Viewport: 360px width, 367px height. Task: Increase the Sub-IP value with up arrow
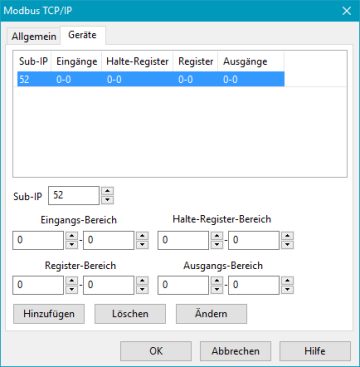(x=107, y=191)
